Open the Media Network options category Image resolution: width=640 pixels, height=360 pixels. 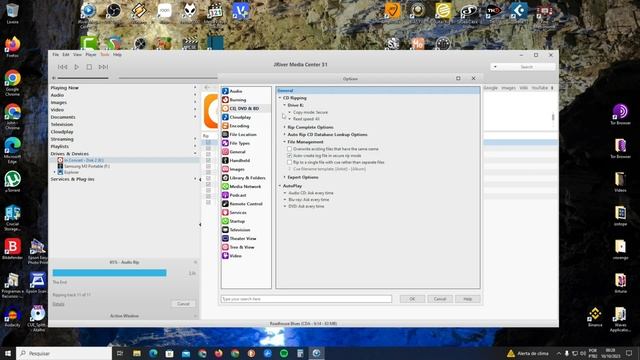point(245,186)
